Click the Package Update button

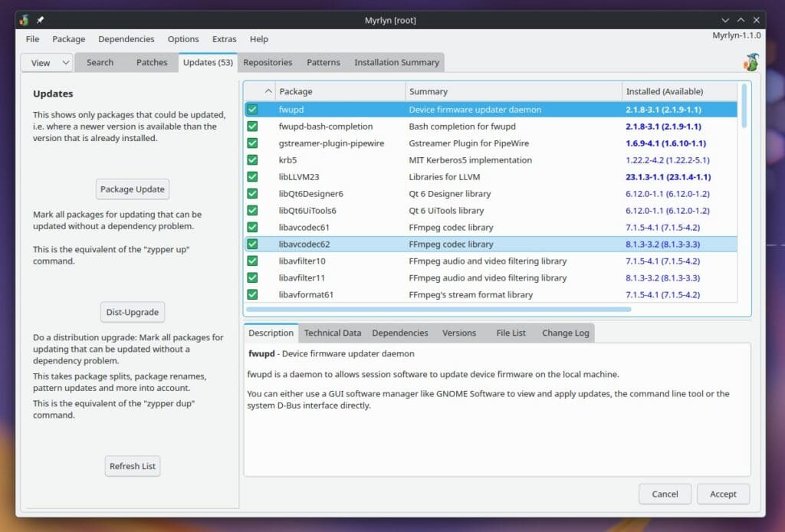click(x=132, y=189)
